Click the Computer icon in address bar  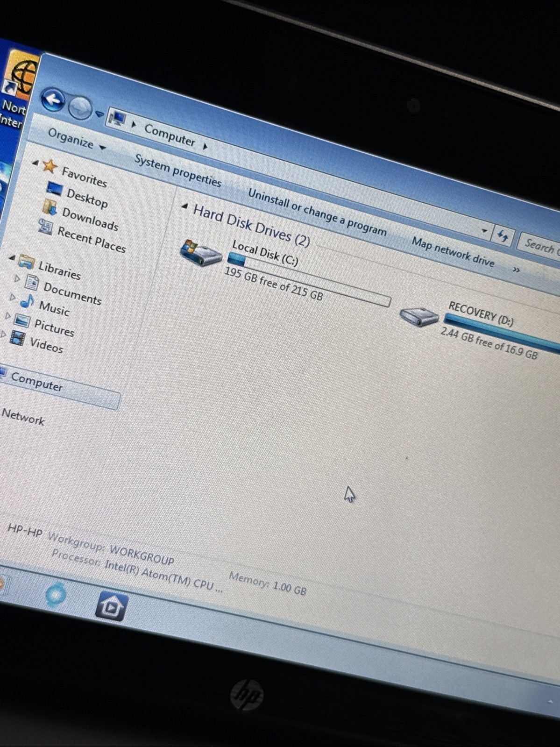pyautogui.click(x=116, y=119)
